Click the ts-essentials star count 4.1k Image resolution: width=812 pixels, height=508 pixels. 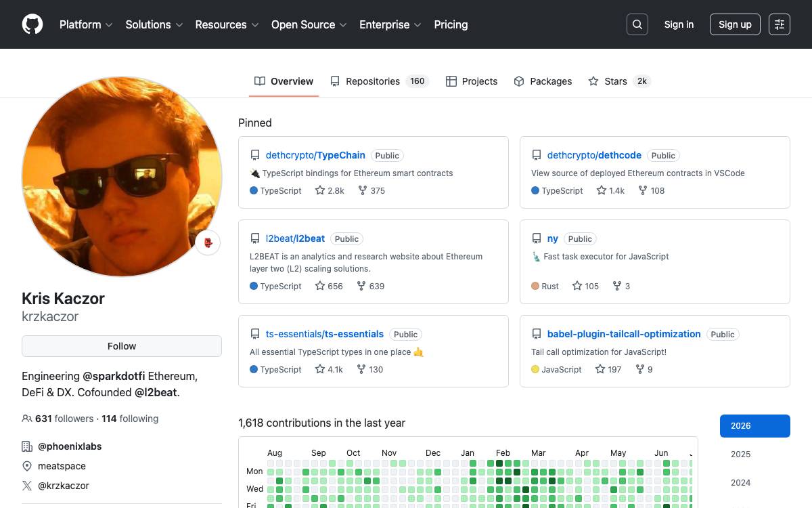(x=329, y=369)
